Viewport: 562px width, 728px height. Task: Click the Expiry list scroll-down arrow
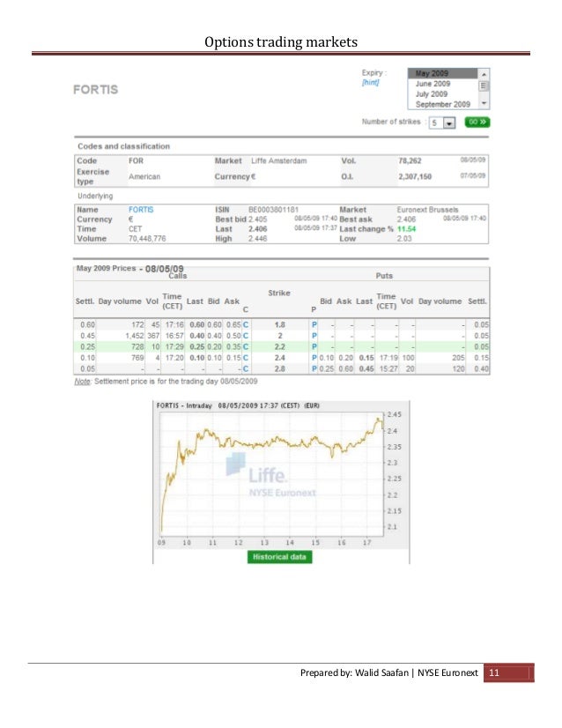(484, 103)
